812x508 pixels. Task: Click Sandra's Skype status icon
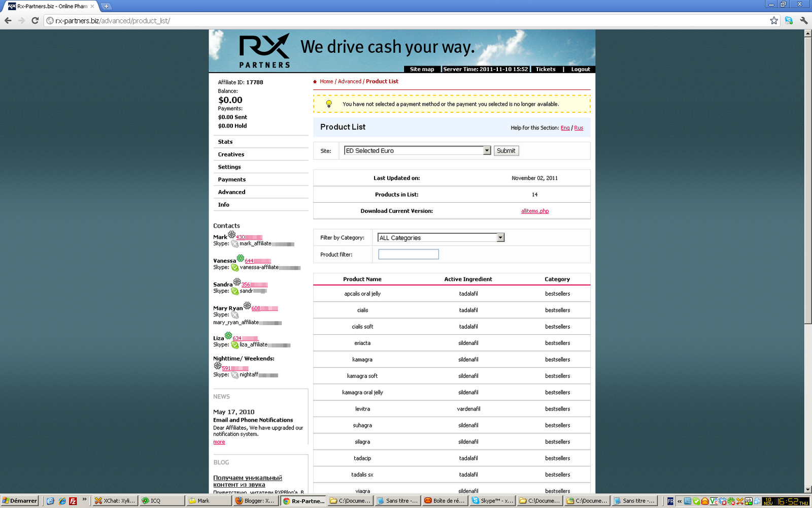click(234, 292)
